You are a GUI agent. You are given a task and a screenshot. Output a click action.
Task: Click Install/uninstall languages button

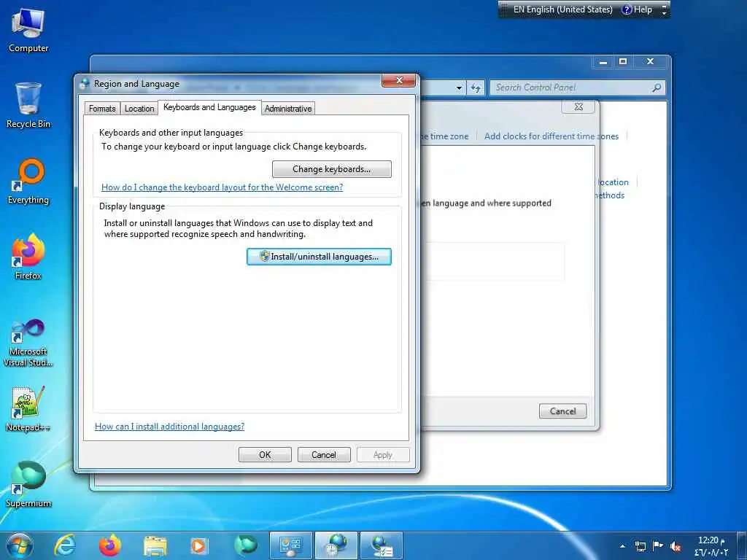[x=319, y=257]
